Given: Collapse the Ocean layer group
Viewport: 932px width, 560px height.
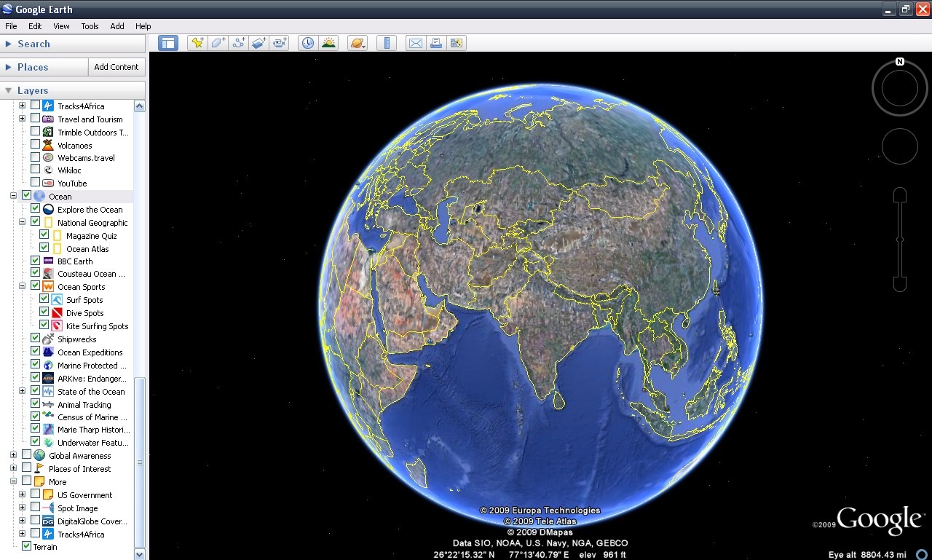Looking at the screenshot, I should pos(13,196).
